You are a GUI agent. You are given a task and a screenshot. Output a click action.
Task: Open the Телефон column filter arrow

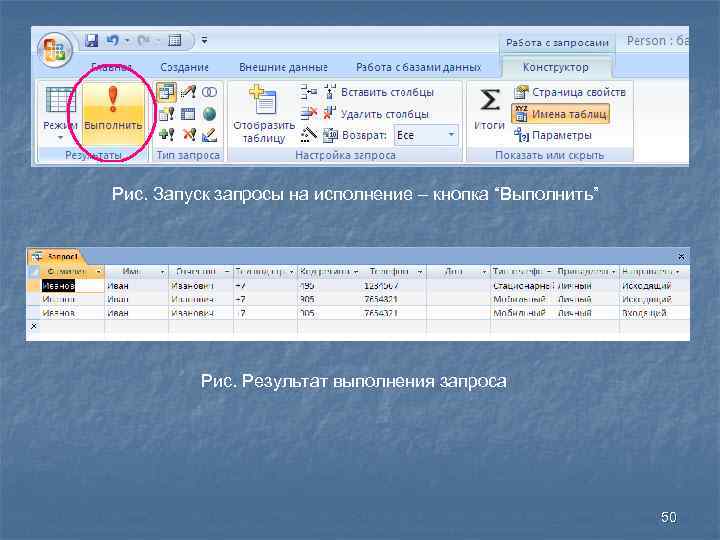(420, 272)
